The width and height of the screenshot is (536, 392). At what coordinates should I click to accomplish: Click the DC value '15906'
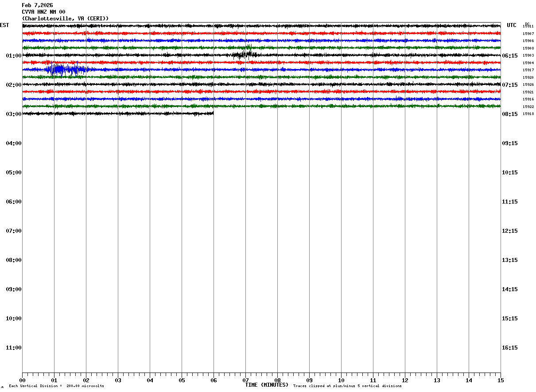(x=528, y=41)
